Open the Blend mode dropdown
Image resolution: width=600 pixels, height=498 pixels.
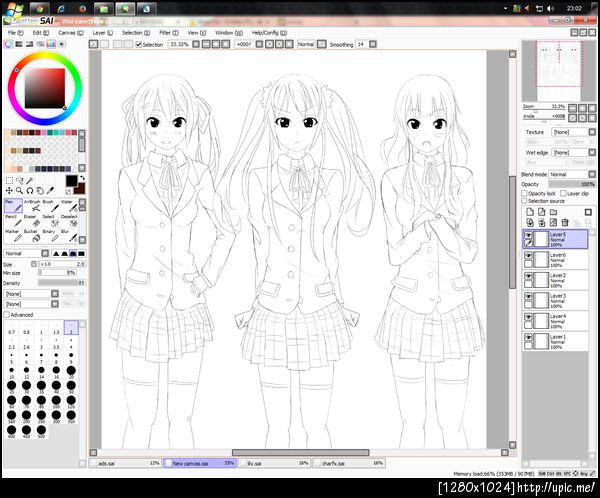click(592, 174)
